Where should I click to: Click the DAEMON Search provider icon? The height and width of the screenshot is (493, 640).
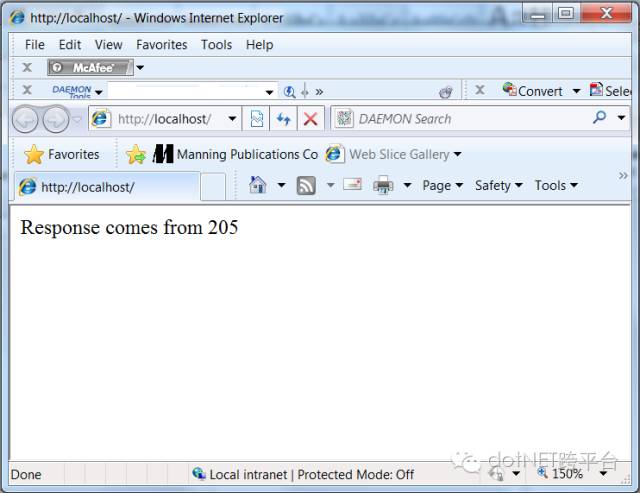(x=344, y=119)
